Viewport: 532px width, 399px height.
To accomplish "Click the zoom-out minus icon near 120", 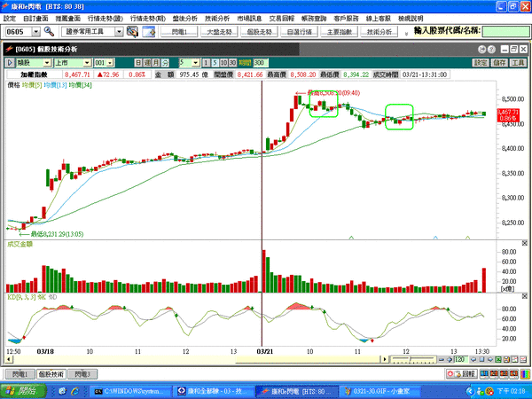I will 442,360.
